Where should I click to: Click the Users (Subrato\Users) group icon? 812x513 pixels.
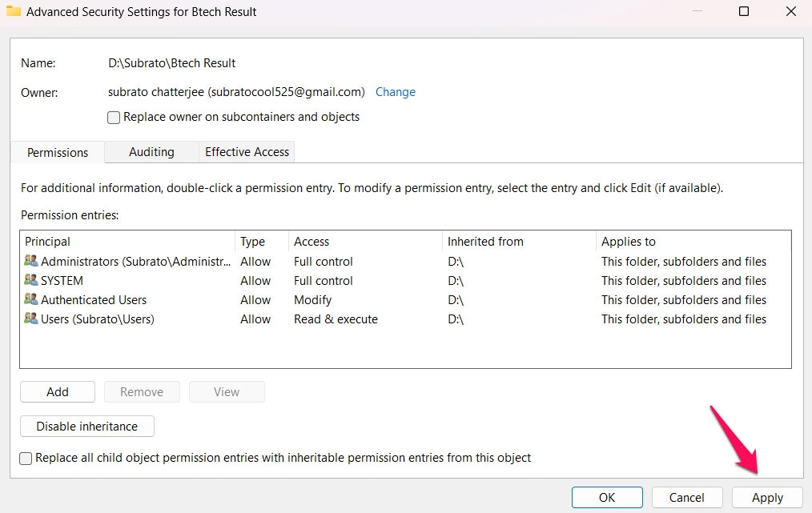click(x=31, y=319)
